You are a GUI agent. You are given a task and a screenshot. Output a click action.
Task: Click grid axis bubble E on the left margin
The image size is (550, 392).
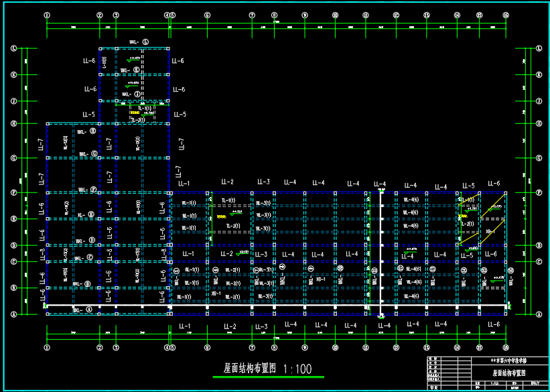pos(14,219)
